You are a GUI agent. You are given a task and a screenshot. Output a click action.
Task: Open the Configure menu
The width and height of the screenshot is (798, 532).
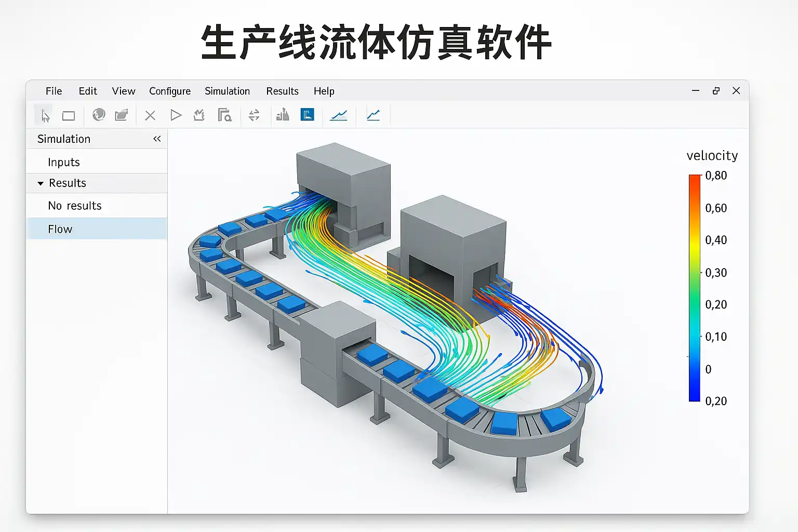point(170,91)
